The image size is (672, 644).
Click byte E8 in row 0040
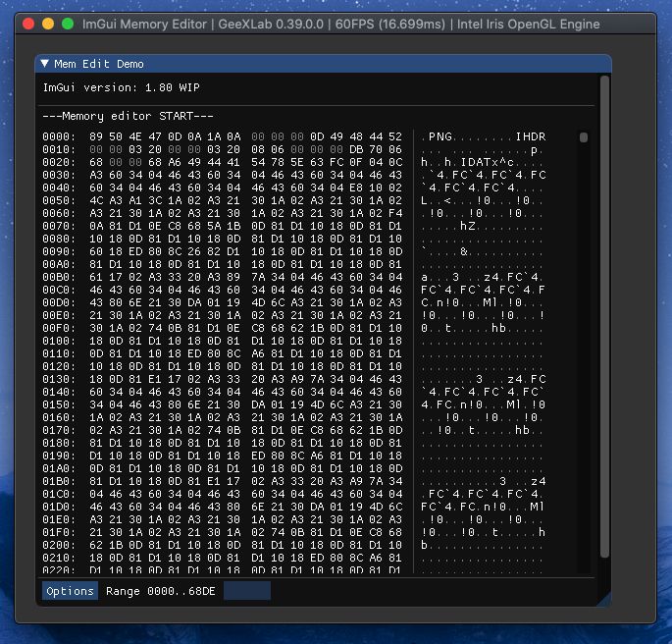click(356, 188)
